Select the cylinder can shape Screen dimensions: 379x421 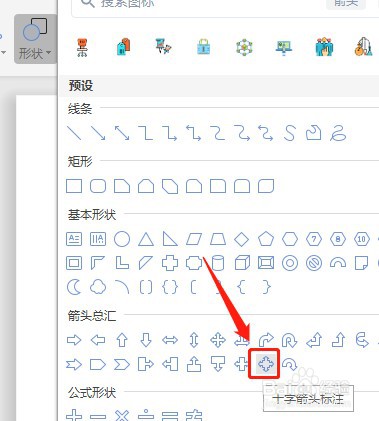pos(218,263)
